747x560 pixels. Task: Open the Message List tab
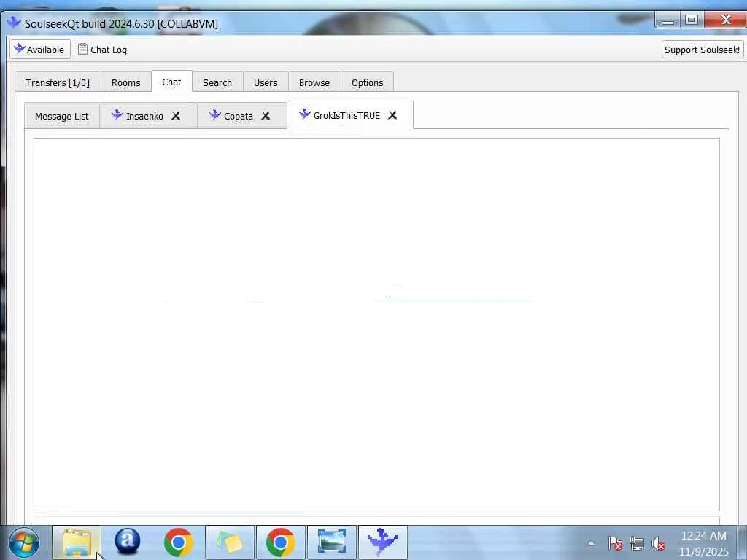point(62,116)
